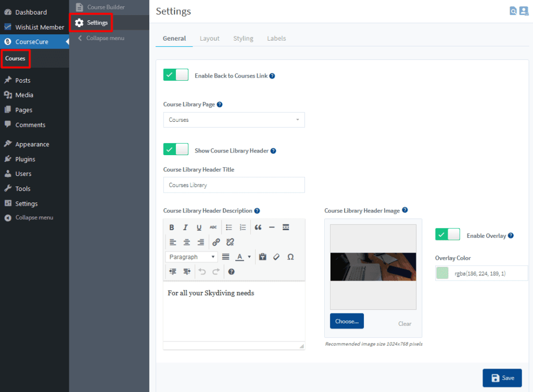Turn off the Enable Overlay switch
The image size is (533, 392).
click(448, 235)
